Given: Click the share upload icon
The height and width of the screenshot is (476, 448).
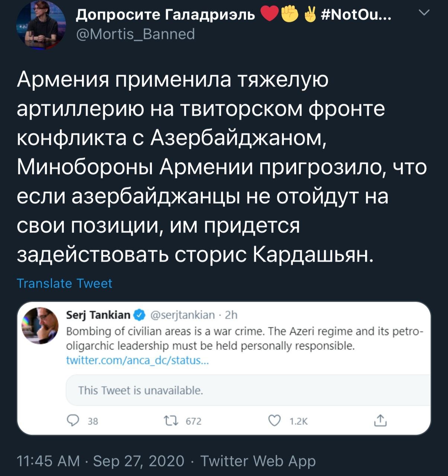Looking at the screenshot, I should (x=380, y=421).
